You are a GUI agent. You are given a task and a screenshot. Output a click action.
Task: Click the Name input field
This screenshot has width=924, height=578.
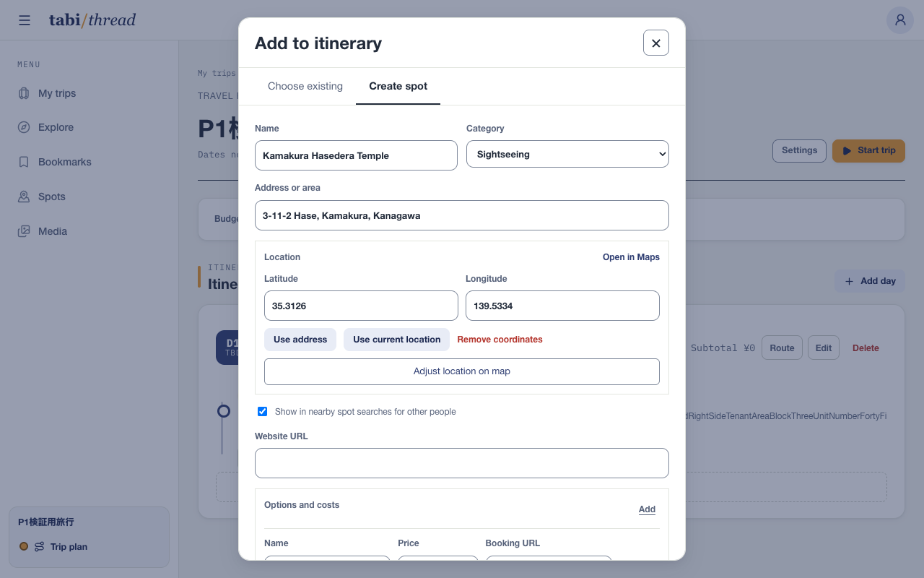click(x=356, y=155)
